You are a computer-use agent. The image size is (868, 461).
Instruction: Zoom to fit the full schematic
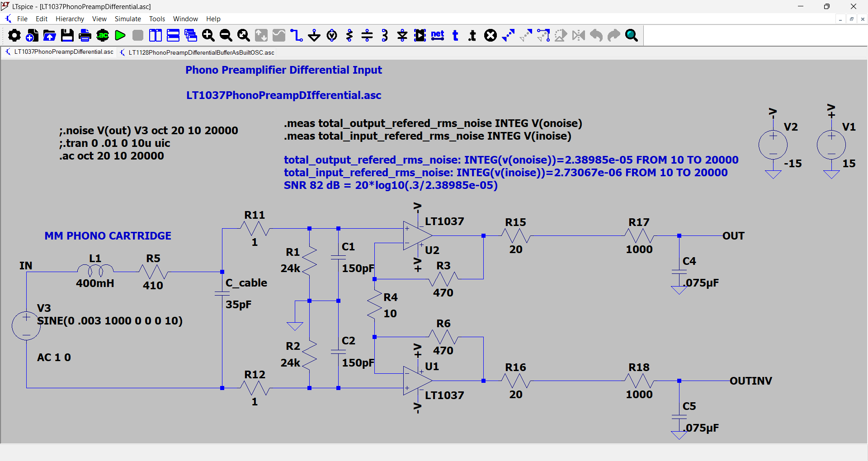pyautogui.click(x=244, y=35)
